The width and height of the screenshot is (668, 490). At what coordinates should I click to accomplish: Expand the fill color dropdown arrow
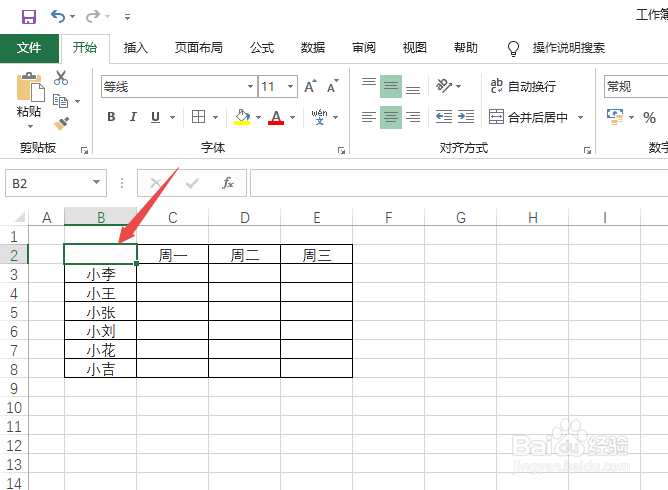[258, 117]
